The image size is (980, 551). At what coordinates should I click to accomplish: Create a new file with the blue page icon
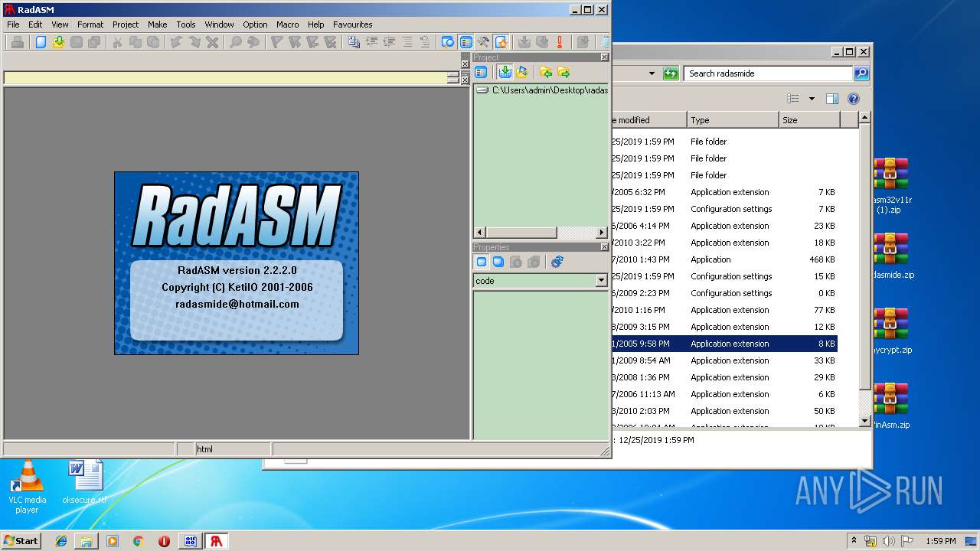pyautogui.click(x=41, y=42)
